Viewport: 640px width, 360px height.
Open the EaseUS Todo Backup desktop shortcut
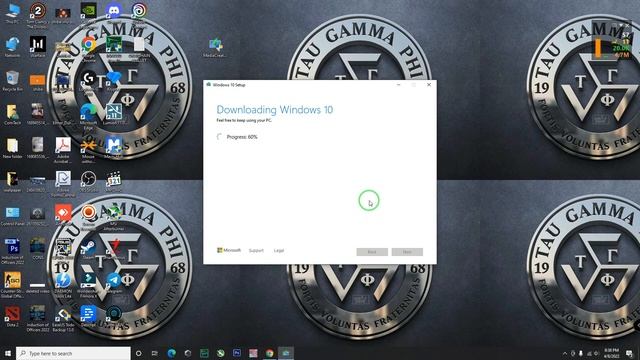coord(63,319)
